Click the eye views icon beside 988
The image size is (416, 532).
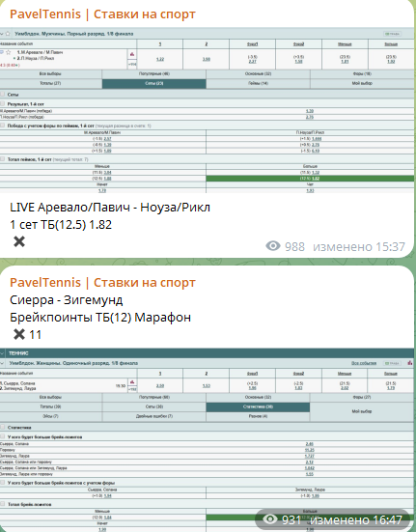click(273, 246)
